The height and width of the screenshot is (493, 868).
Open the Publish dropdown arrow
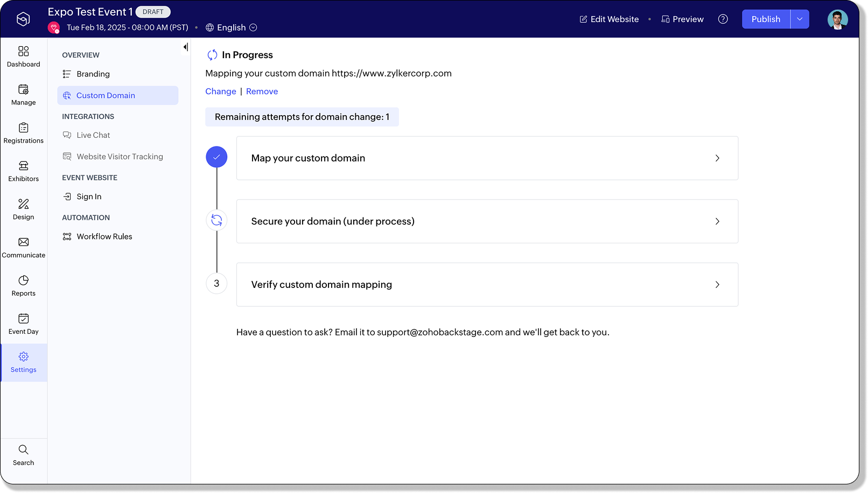[800, 19]
